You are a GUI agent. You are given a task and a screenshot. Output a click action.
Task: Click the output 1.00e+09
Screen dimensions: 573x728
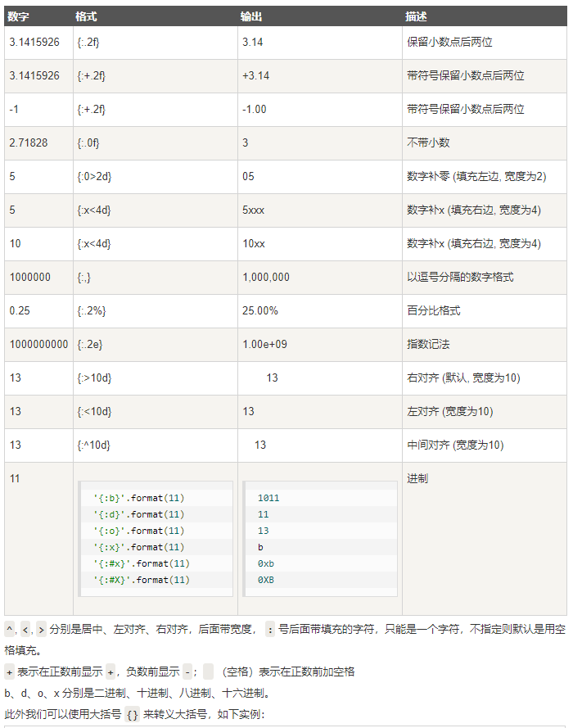(264, 345)
